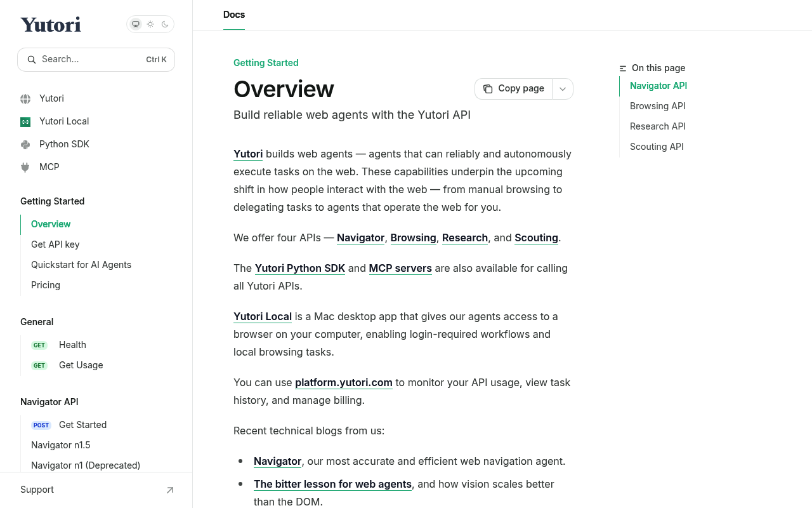Click the Getting Started breadcrumb
This screenshot has width=812, height=508.
[x=266, y=63]
